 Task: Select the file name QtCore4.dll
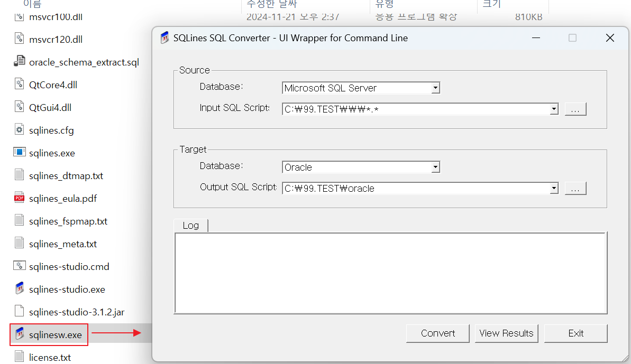53,85
